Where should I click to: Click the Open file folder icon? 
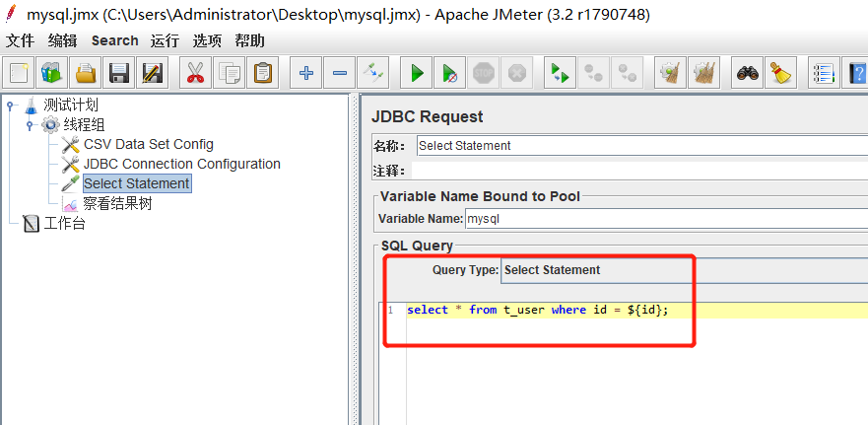click(x=86, y=73)
